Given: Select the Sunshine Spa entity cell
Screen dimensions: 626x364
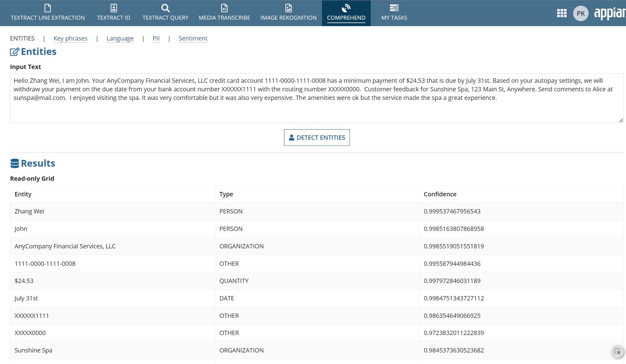Looking at the screenshot, I should [x=112, y=350].
